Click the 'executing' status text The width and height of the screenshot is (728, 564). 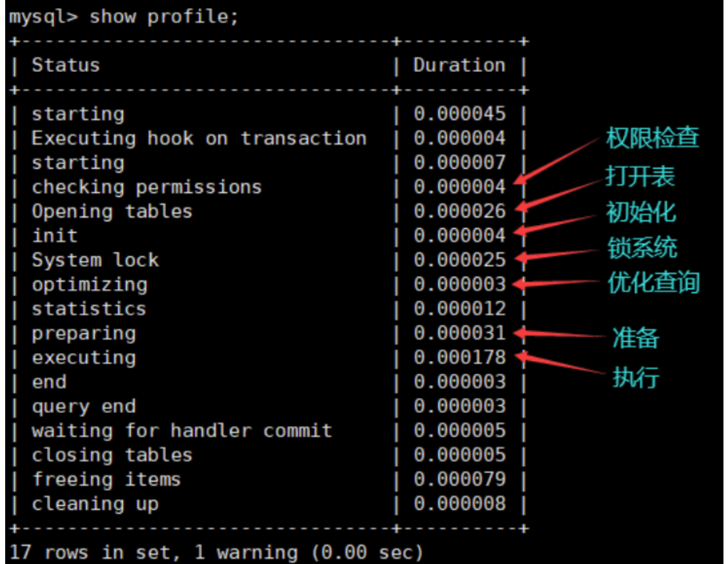click(x=84, y=358)
